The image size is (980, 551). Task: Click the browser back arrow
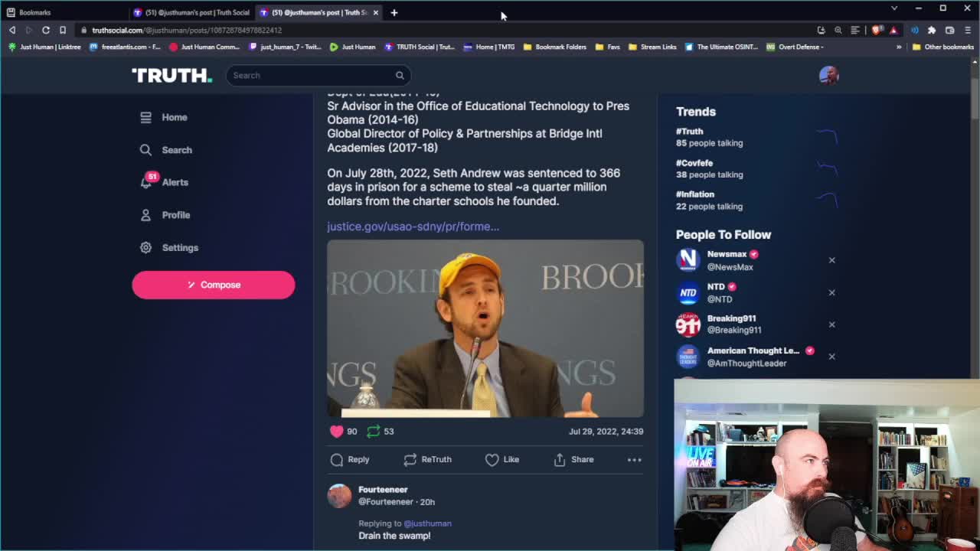coord(12,30)
